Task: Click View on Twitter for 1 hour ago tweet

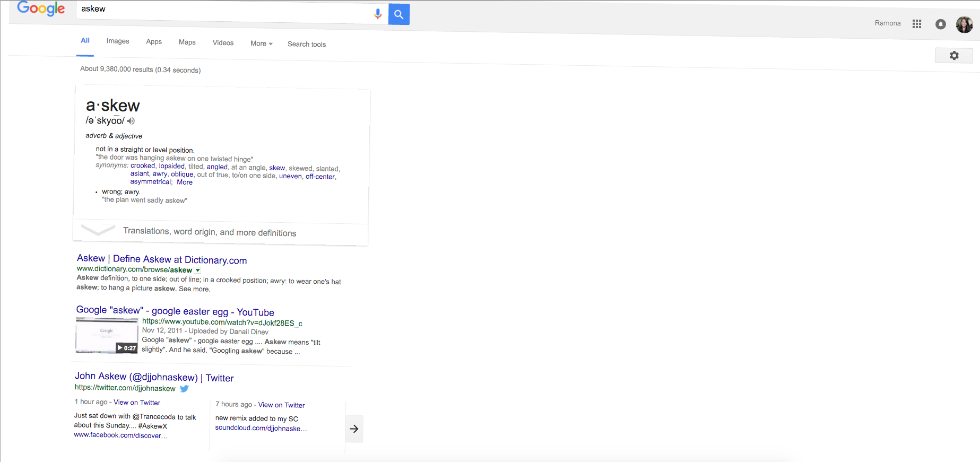Action: pos(137,403)
